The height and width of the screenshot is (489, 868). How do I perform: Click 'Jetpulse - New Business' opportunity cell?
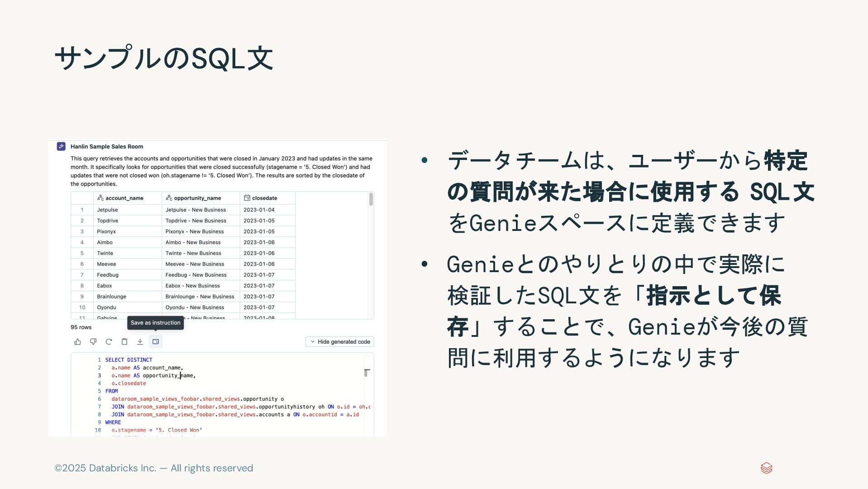[201, 210]
